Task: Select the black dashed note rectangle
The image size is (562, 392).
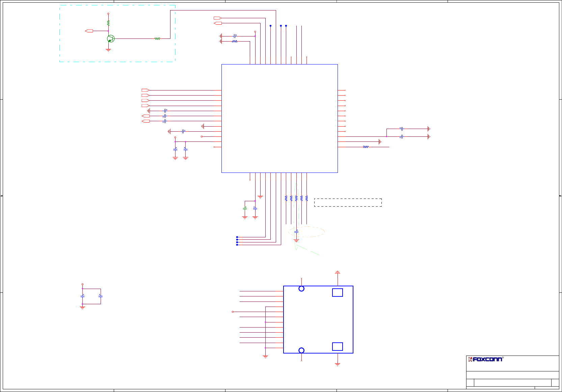Action: tap(348, 203)
